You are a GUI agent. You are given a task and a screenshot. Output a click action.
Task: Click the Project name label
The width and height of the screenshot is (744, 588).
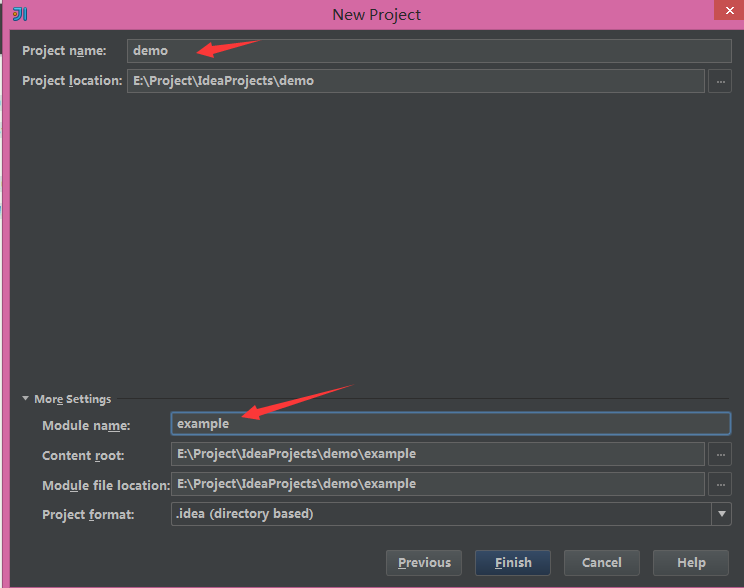[64, 51]
